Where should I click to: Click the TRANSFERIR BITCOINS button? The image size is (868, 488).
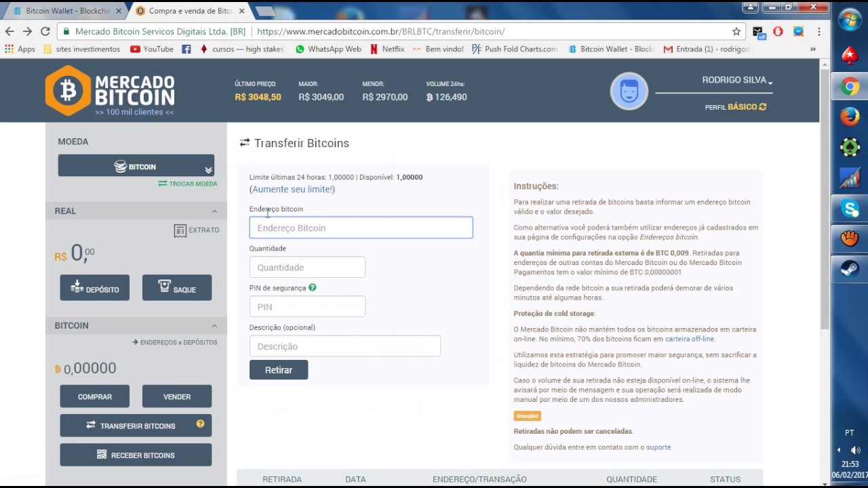[136, 426]
